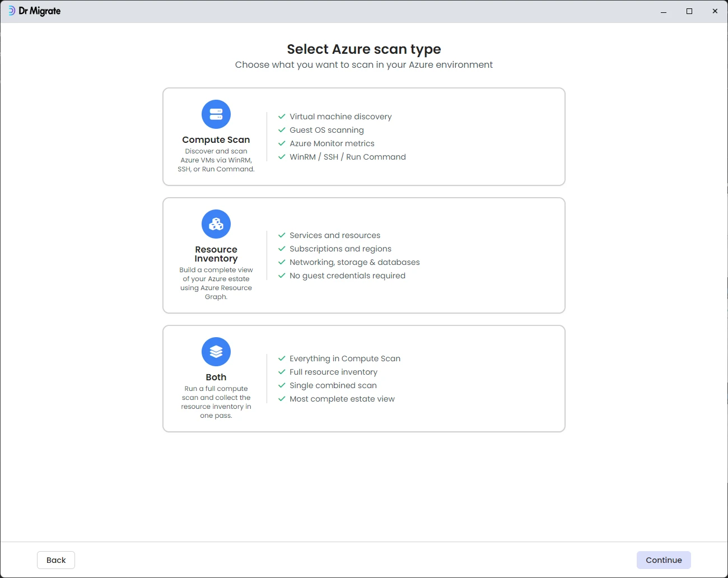Click 'WinRM / SSH / Run Command' text

pyautogui.click(x=348, y=157)
